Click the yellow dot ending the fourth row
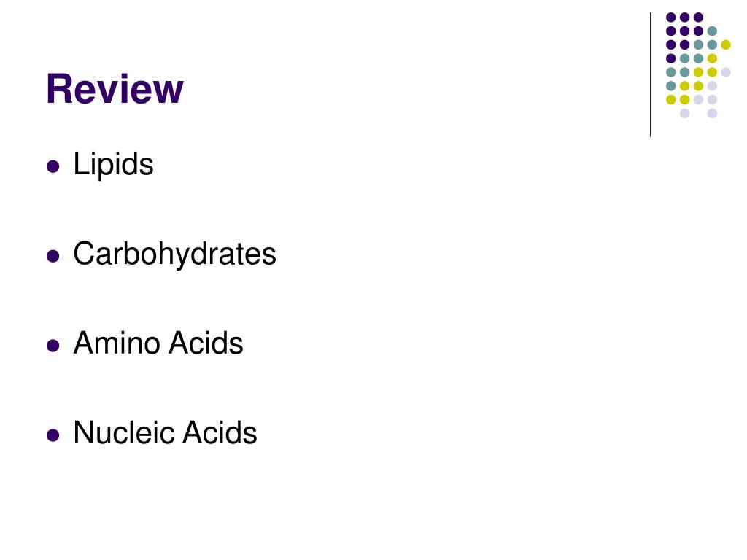Viewport: 747px width, 560px height. tap(712, 58)
